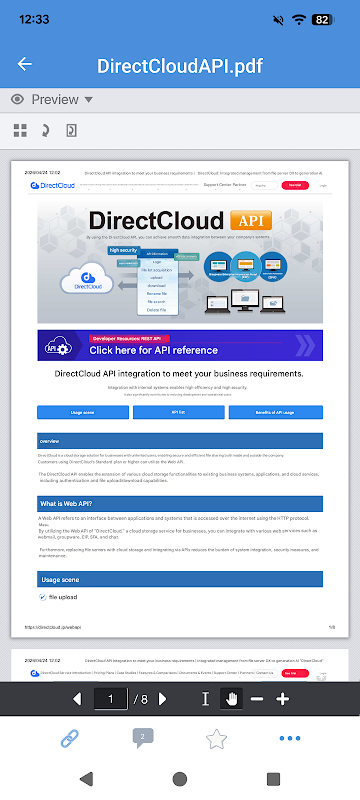The height and width of the screenshot is (800, 360).
Task: Tap the Android home navigation button
Action: (x=179, y=779)
